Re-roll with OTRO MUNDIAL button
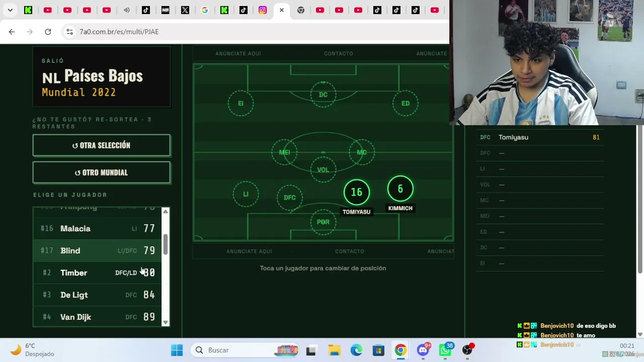 coord(101,172)
